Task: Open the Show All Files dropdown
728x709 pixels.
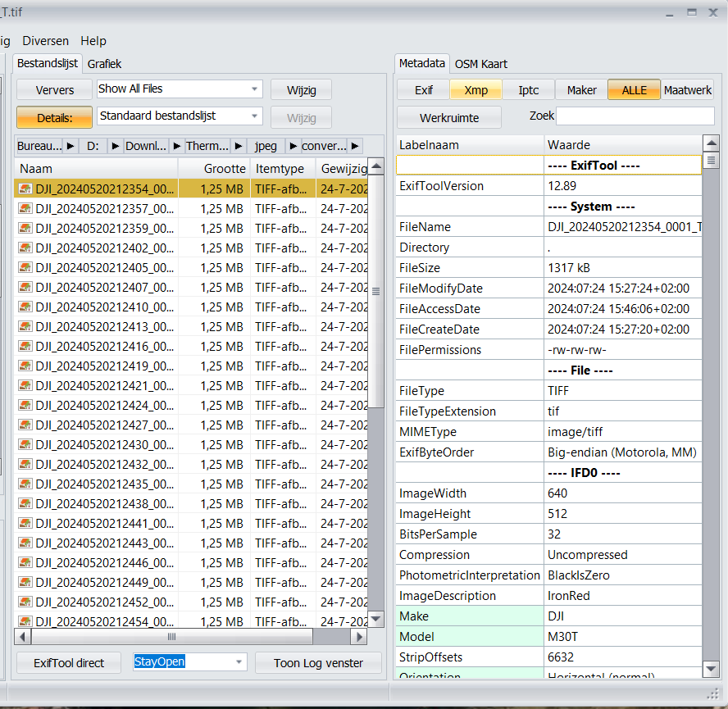Action: point(254,89)
